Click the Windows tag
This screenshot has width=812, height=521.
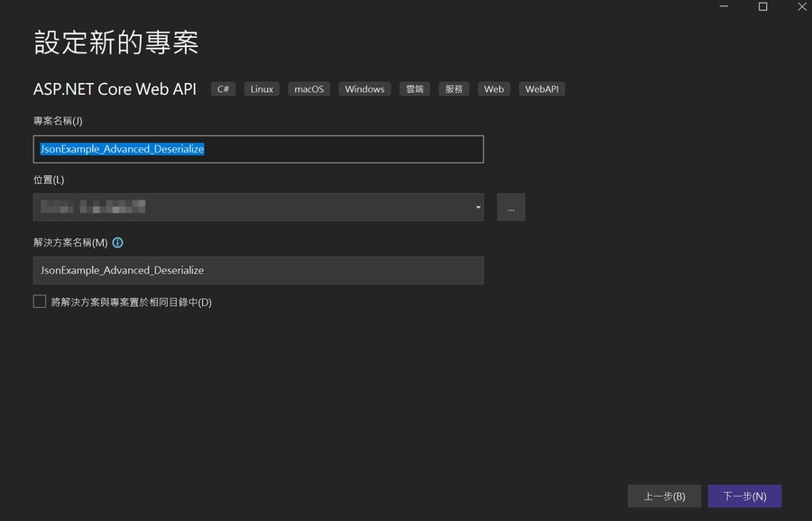[364, 89]
